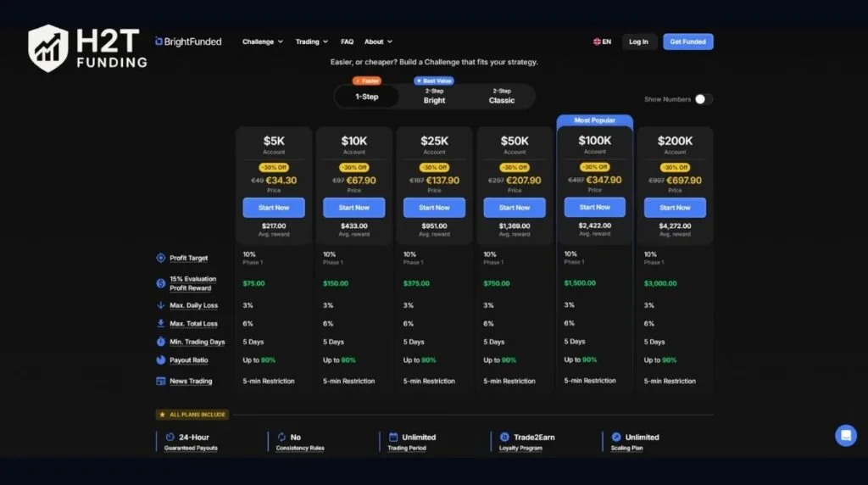The height and width of the screenshot is (485, 868).
Task: Click the Payout Ratio label
Action: point(189,360)
